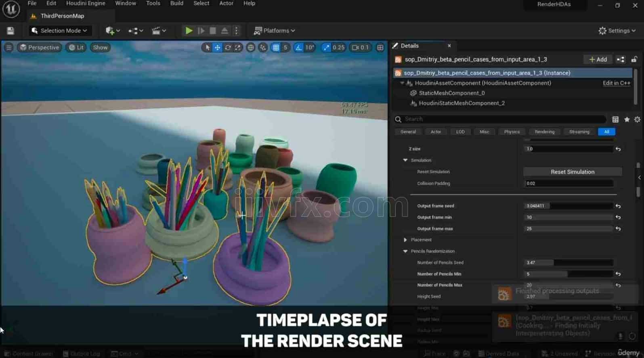The width and height of the screenshot is (644, 358).
Task: Start Play in Editor
Action: point(189,31)
